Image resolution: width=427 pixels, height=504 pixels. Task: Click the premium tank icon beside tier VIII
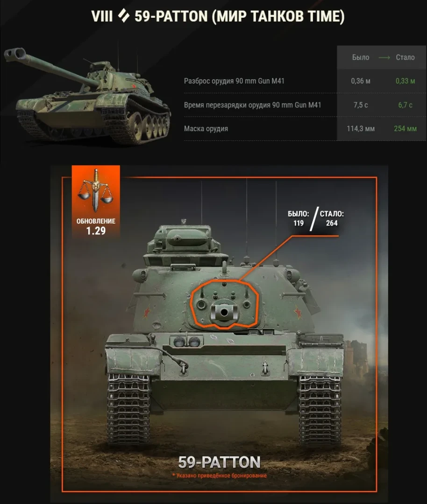(x=123, y=16)
